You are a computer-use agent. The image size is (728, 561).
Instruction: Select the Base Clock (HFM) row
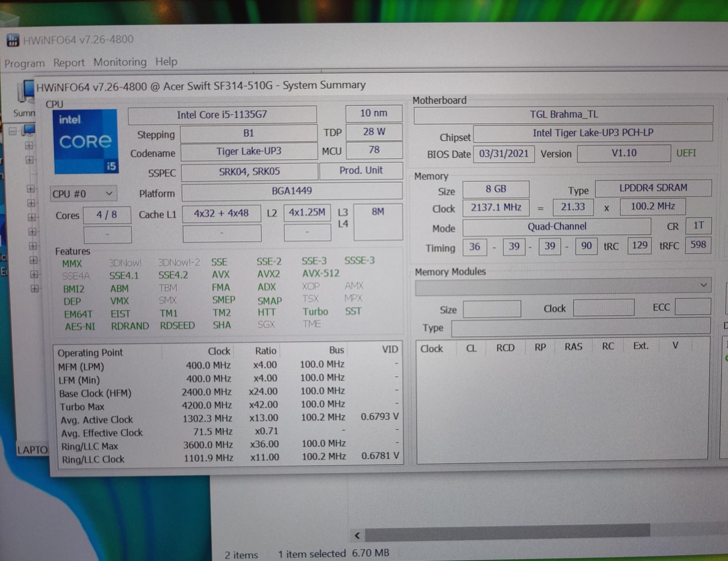pos(229,393)
